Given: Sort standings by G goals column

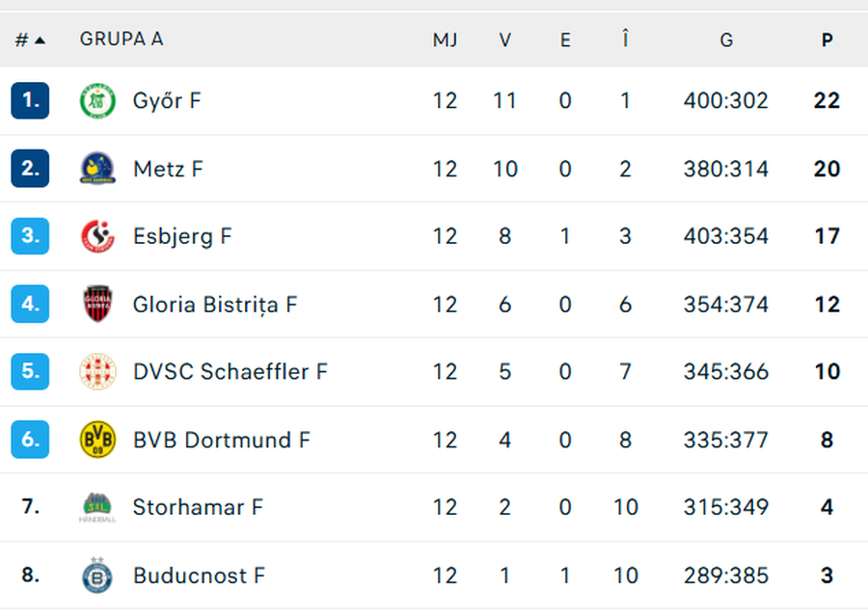Looking at the screenshot, I should [726, 40].
